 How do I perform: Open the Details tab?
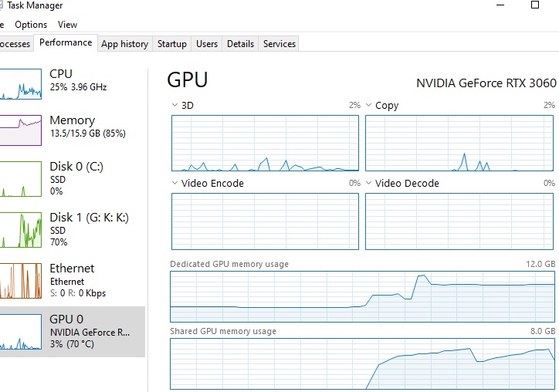click(x=240, y=44)
